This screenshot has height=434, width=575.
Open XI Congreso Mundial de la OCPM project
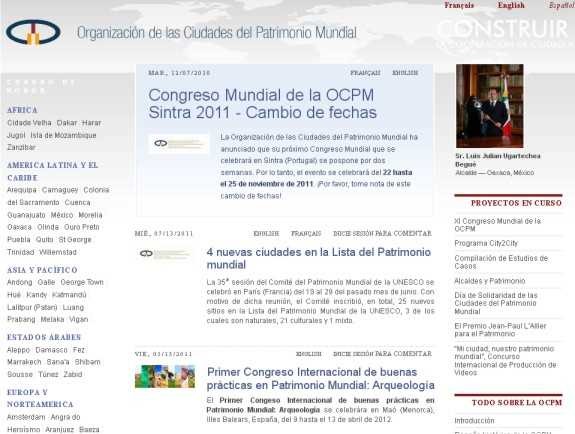click(x=498, y=225)
